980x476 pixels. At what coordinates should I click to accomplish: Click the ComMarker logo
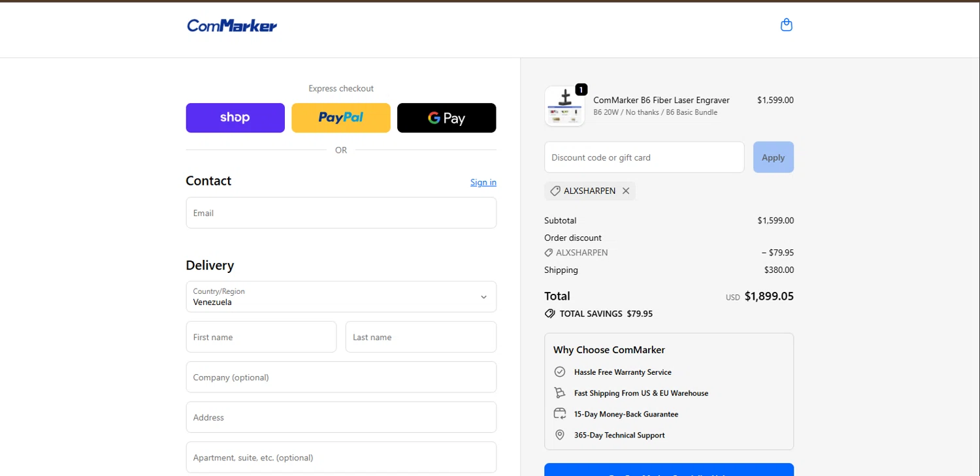(232, 25)
